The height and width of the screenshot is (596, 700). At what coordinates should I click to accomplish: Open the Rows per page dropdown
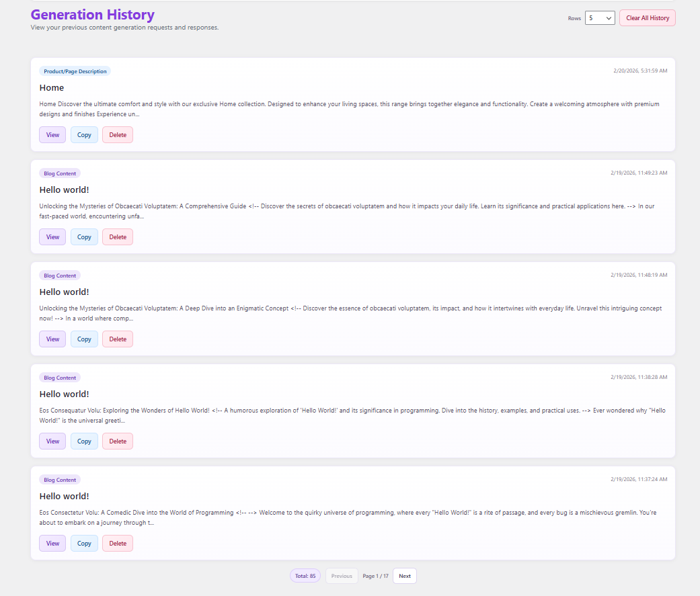click(x=600, y=18)
